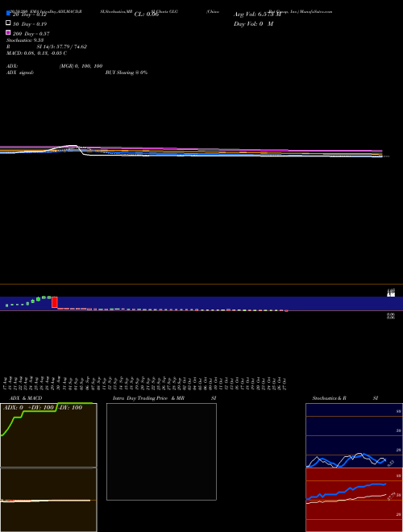Click the 'MACD: 0.08, 0.13, -0.05 C' line
The height and width of the screenshot is (532, 403).
coord(36,53)
